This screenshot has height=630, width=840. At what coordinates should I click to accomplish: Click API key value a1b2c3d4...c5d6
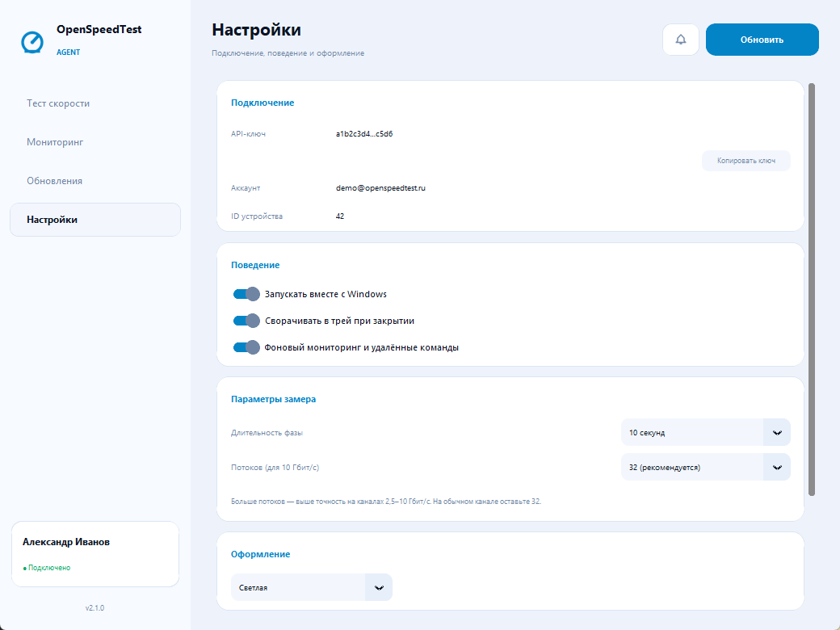(x=364, y=134)
